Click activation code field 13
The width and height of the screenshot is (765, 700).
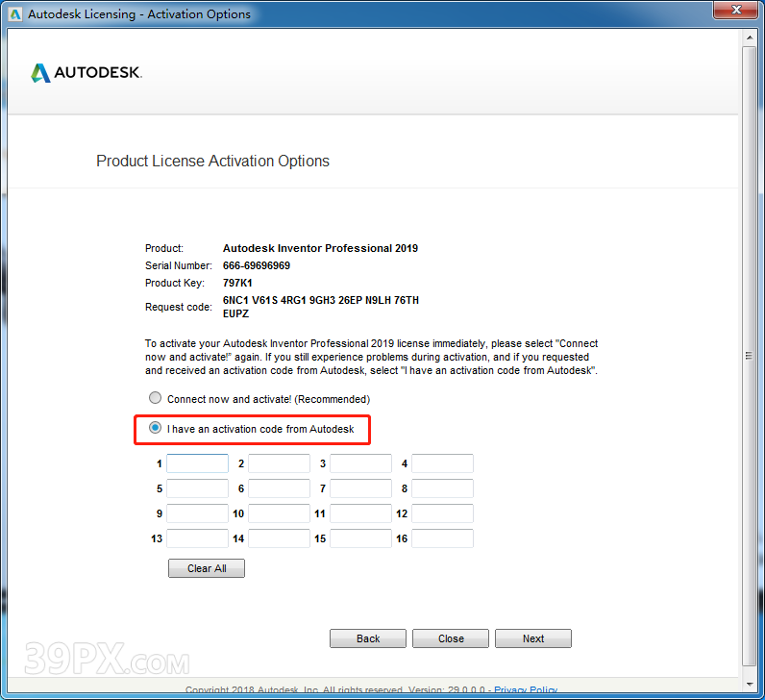[x=198, y=538]
